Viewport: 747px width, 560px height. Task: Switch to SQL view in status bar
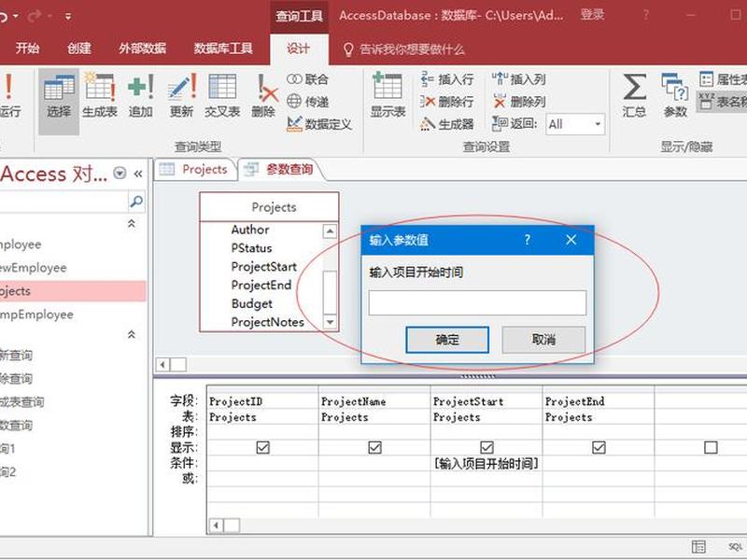735,547
